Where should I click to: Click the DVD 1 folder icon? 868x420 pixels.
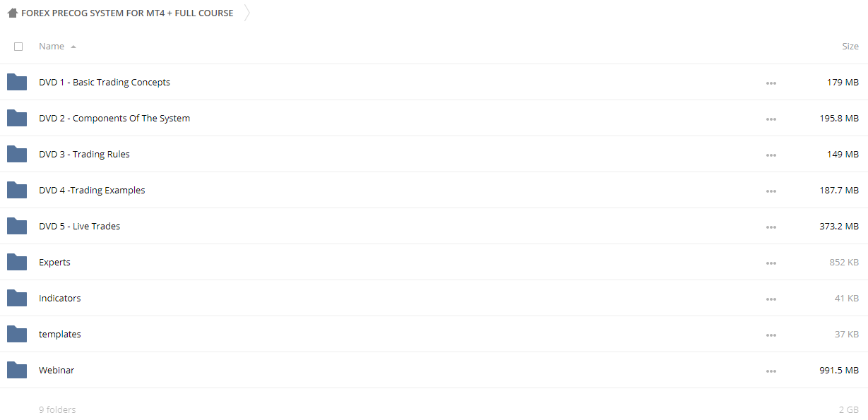pos(17,82)
